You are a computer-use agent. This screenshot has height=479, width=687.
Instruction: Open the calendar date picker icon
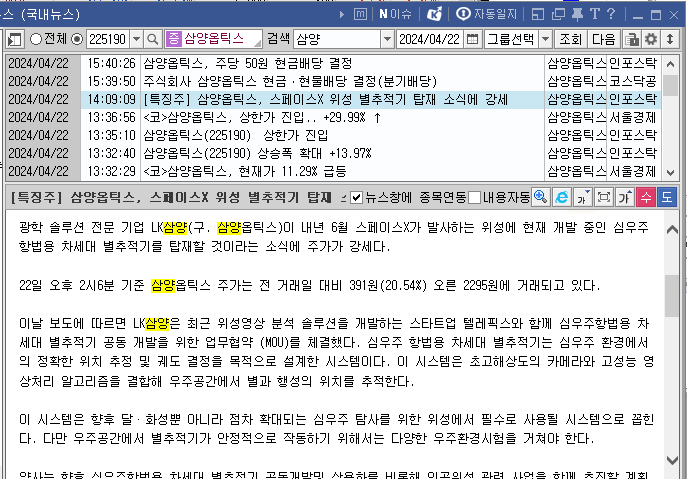[472, 39]
